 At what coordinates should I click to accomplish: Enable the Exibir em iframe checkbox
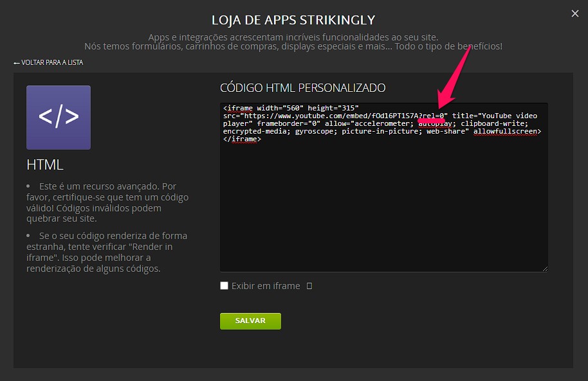[225, 286]
